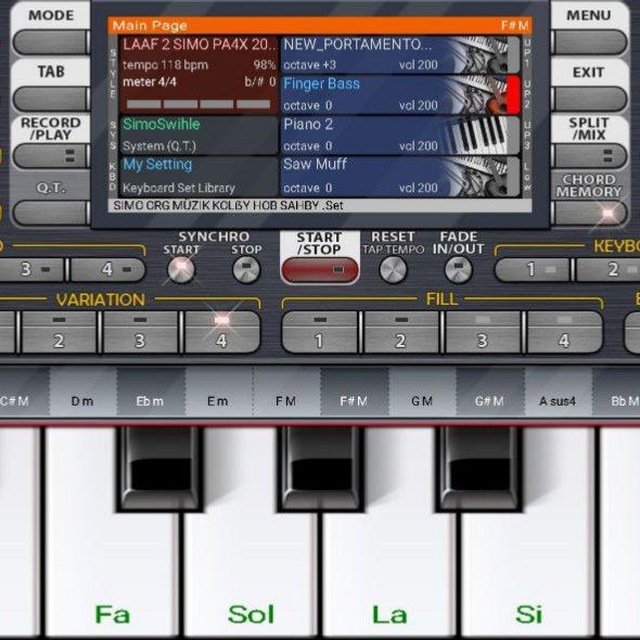Select the Saw Muff lower sound
Image resolution: width=640 pixels, height=640 pixels.
(x=394, y=176)
